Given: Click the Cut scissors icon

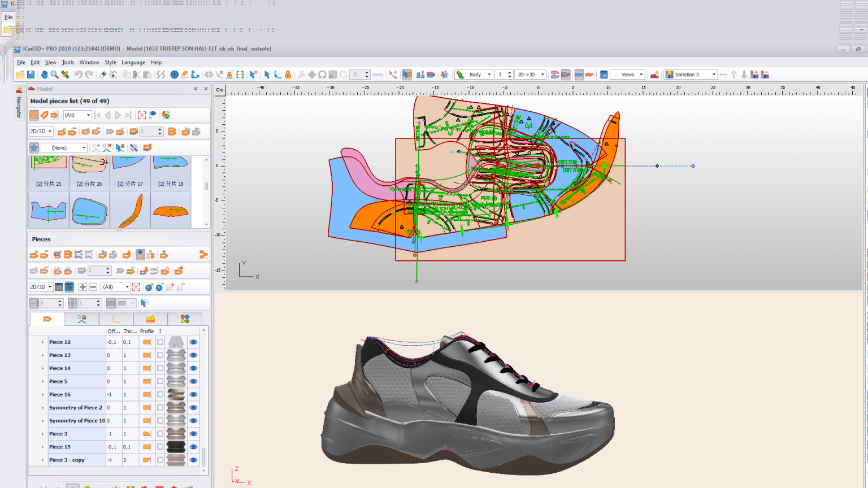Looking at the screenshot, I should coord(137,75).
